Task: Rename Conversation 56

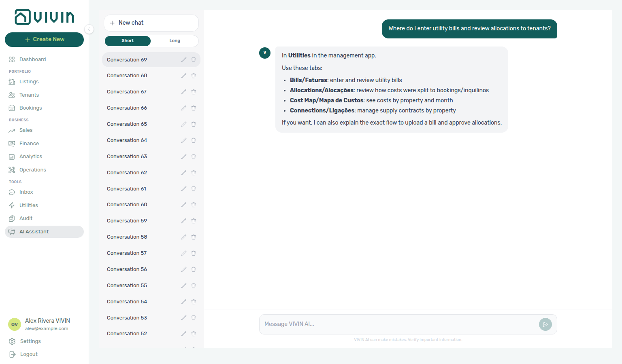Action: click(x=184, y=269)
